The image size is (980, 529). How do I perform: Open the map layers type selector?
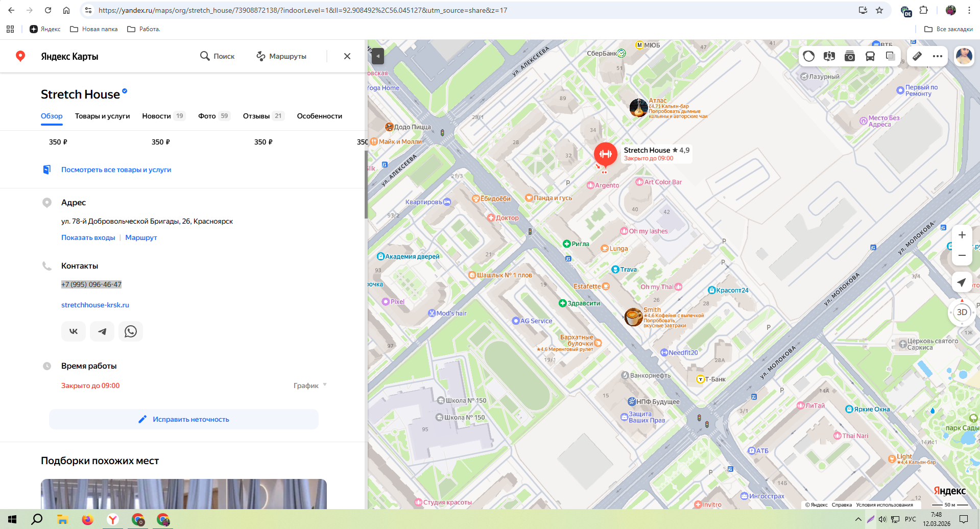point(890,56)
